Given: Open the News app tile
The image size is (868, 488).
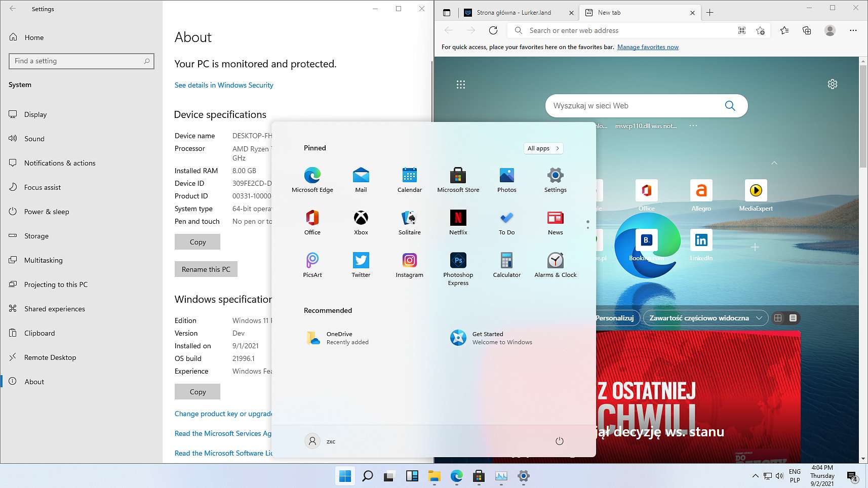Looking at the screenshot, I should tap(556, 223).
